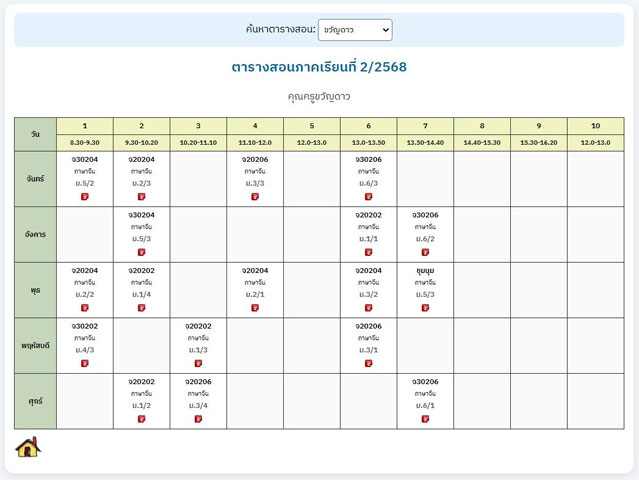
Task: Click red icon in Tuesday period 7 ม.6/2
Action: click(x=425, y=252)
